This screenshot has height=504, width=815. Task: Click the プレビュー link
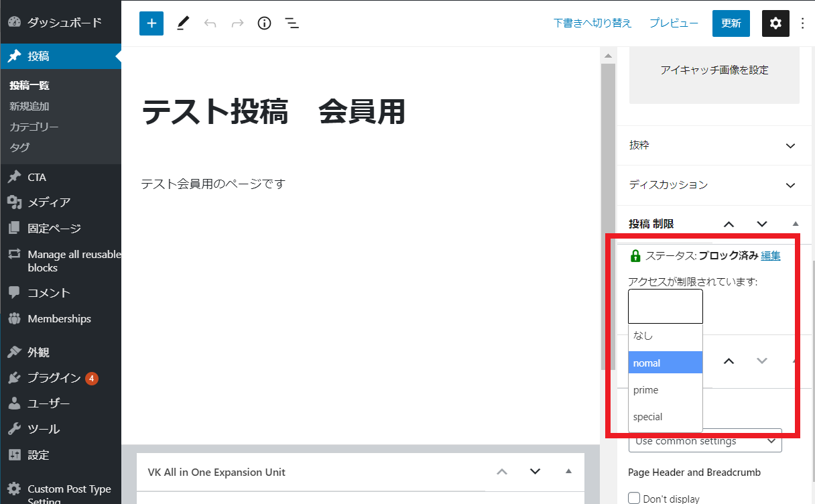674,23
